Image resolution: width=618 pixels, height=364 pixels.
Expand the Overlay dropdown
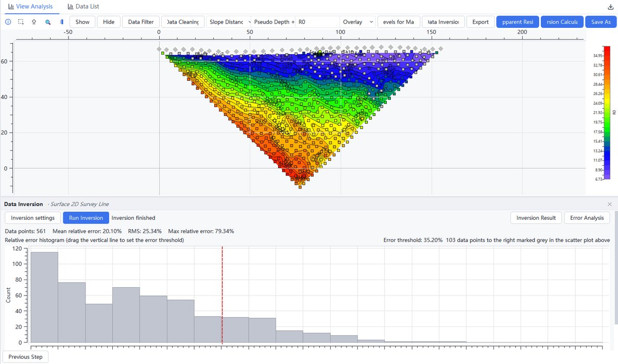click(357, 22)
